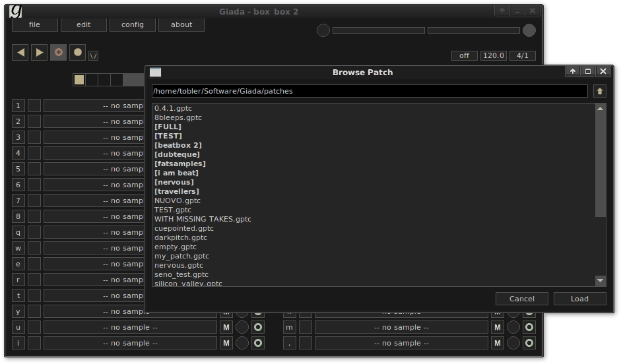621x364 pixels.
Task: Select cuepointed.gptc in file list
Action: click(183, 228)
